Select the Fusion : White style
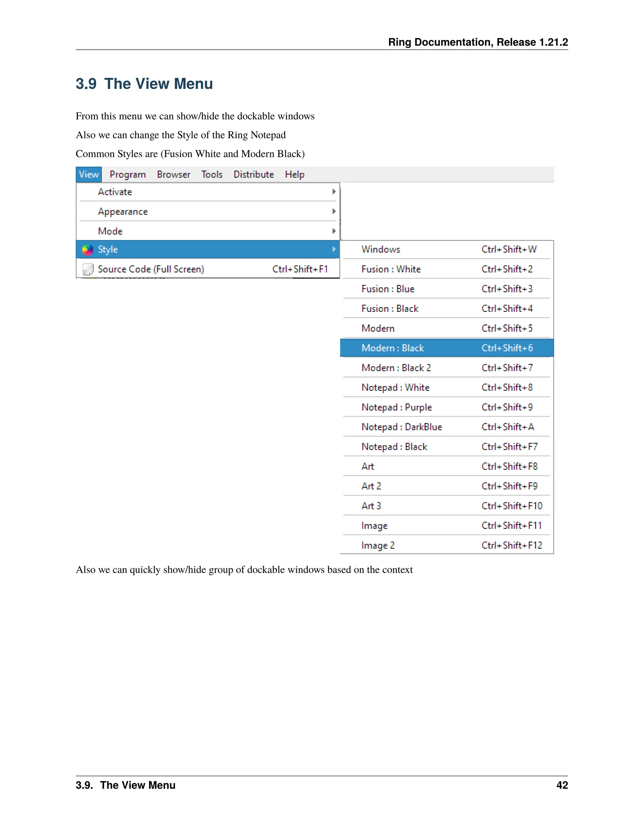The height and width of the screenshot is (833, 644). pyautogui.click(x=391, y=269)
